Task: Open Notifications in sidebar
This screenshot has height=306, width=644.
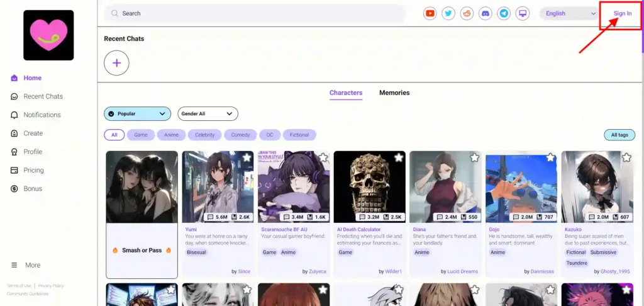Action: coord(35,115)
